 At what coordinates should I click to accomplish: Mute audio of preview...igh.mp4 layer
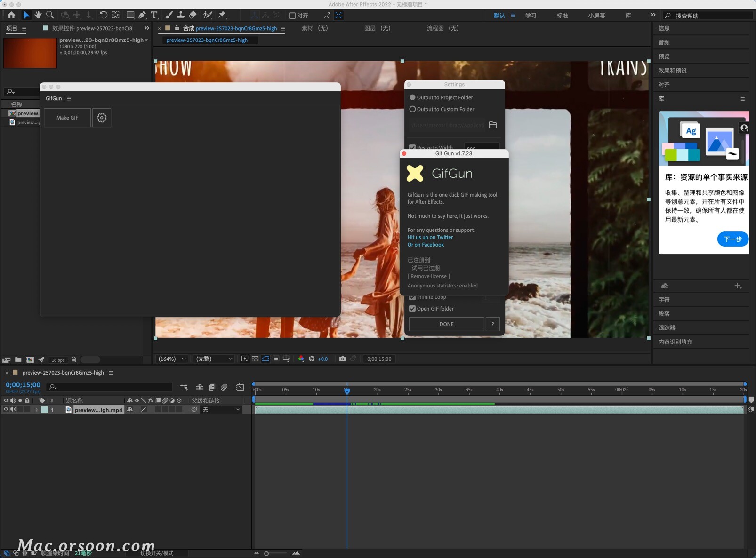click(x=13, y=410)
